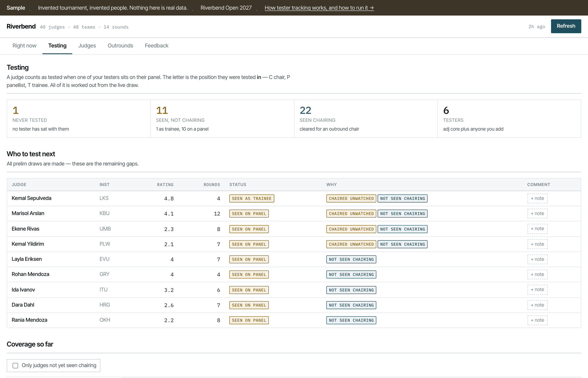Click Ekene Rivas's NOT SEEN CHAIRING badge
Viewport: 588px width, 378px height.
tap(402, 229)
